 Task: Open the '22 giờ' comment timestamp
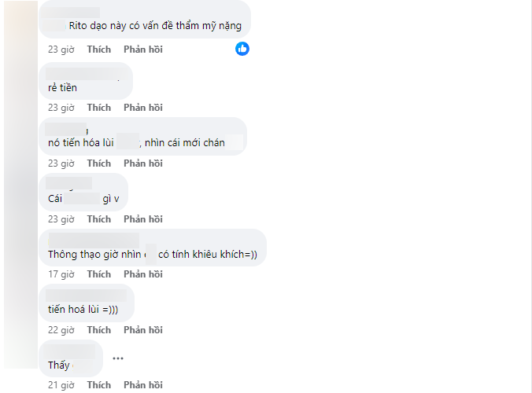click(61, 330)
